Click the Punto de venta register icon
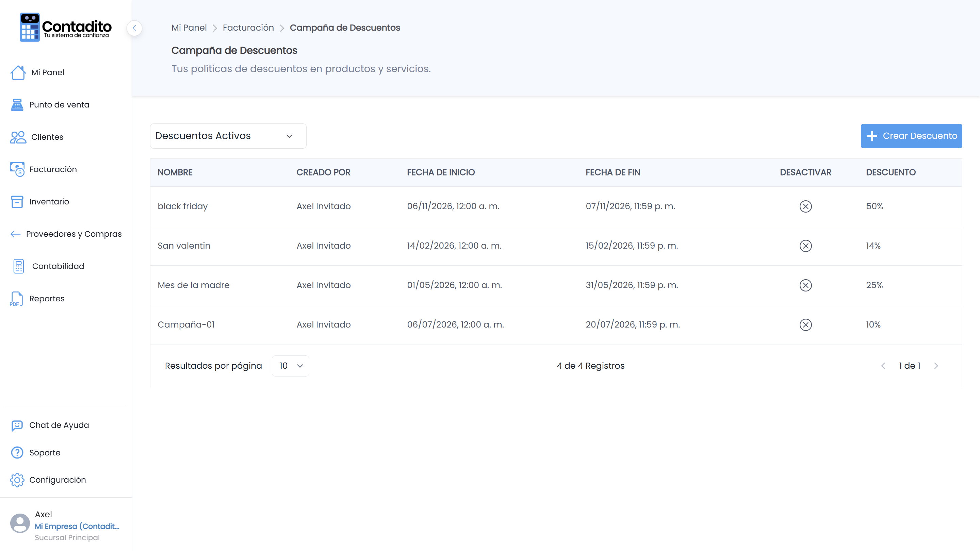 coord(17,105)
